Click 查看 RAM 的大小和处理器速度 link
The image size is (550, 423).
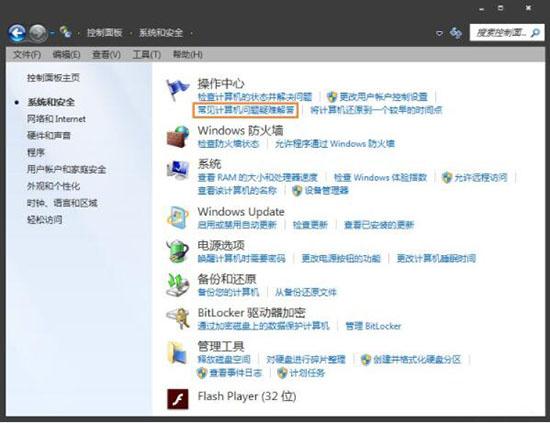[257, 177]
